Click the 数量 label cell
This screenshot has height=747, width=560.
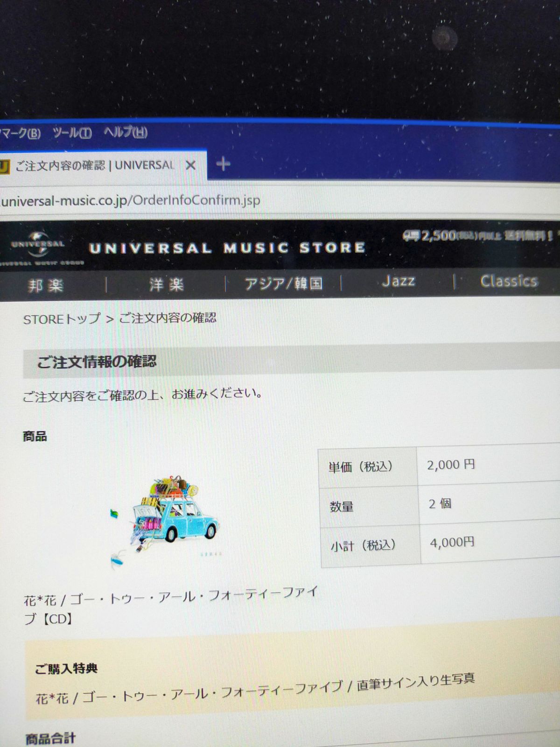pyautogui.click(x=370, y=506)
